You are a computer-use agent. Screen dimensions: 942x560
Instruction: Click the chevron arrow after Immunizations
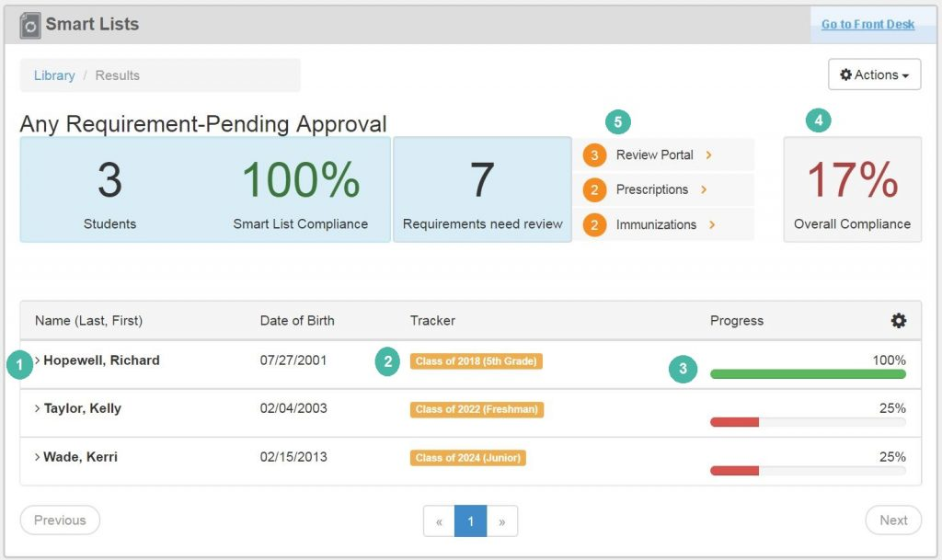(709, 225)
